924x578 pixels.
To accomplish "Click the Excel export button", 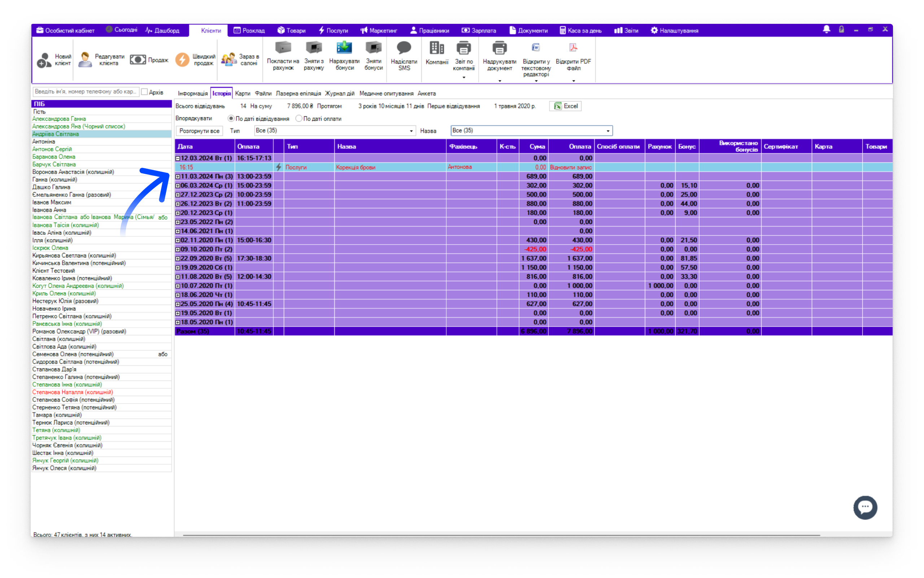I will (565, 106).
